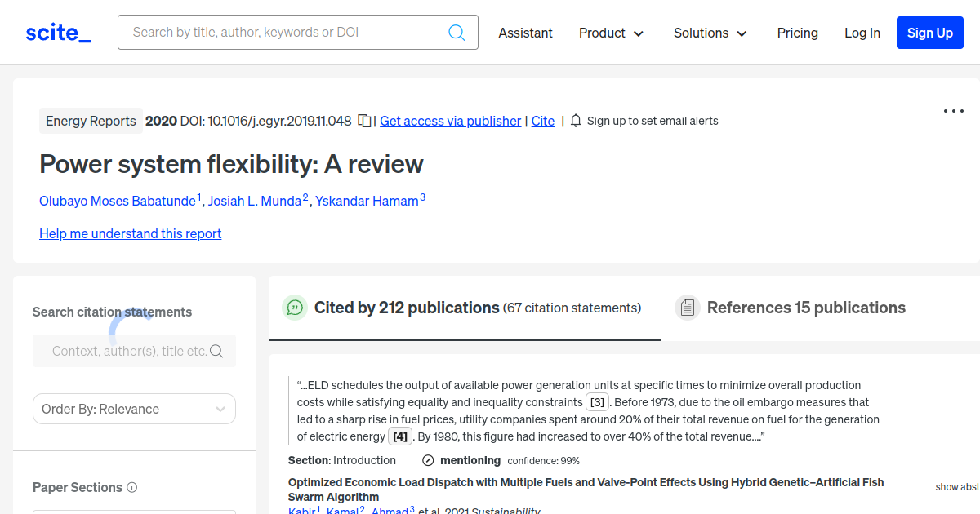
Task: Switch to the References 15 publications tab
Action: (806, 308)
